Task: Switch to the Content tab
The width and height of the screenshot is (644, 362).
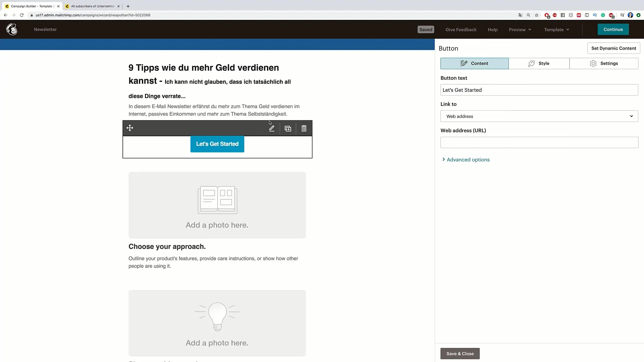Action: point(475,63)
